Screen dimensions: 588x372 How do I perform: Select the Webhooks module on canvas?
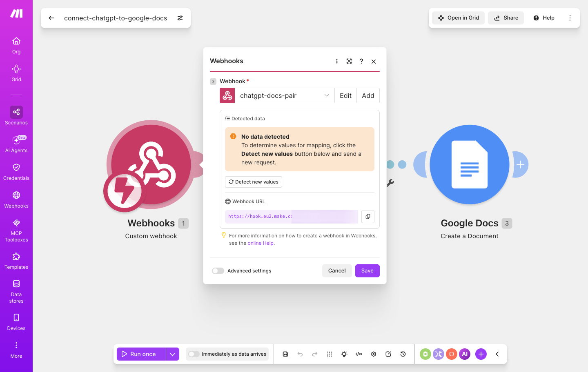pyautogui.click(x=151, y=164)
